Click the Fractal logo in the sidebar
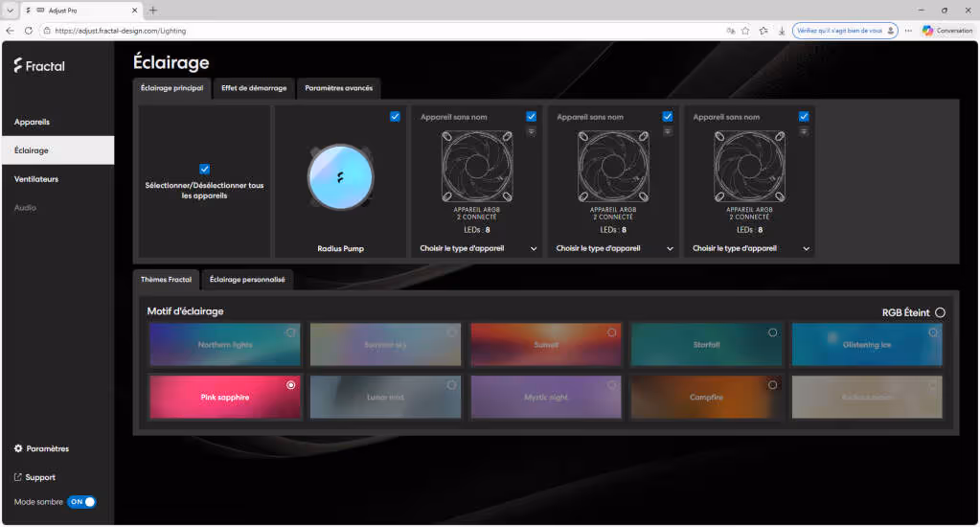Screen dimensions: 980x527 pos(39,66)
